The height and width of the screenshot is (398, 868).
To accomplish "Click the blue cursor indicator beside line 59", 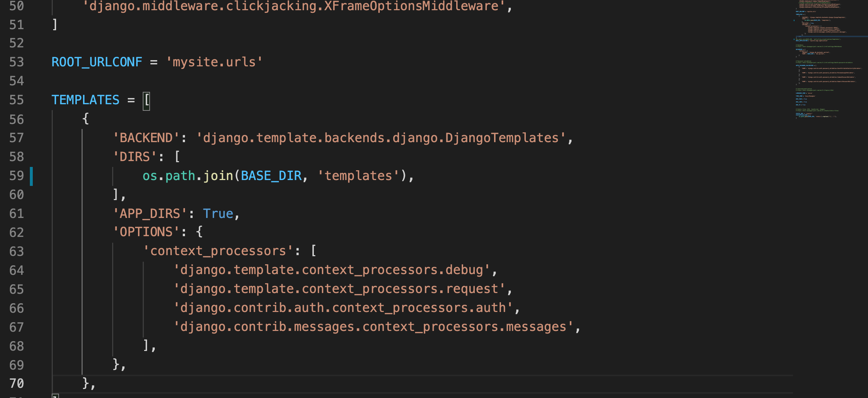I will tap(32, 176).
